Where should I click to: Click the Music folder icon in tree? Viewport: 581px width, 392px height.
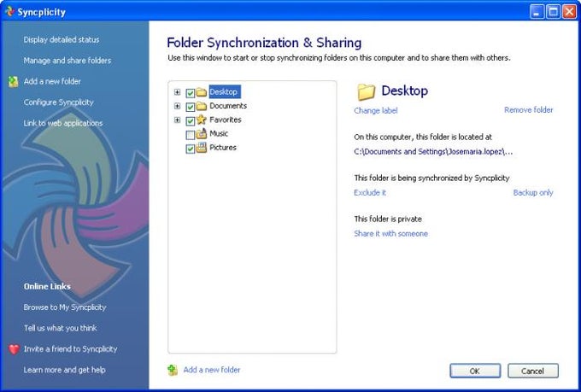click(x=201, y=133)
